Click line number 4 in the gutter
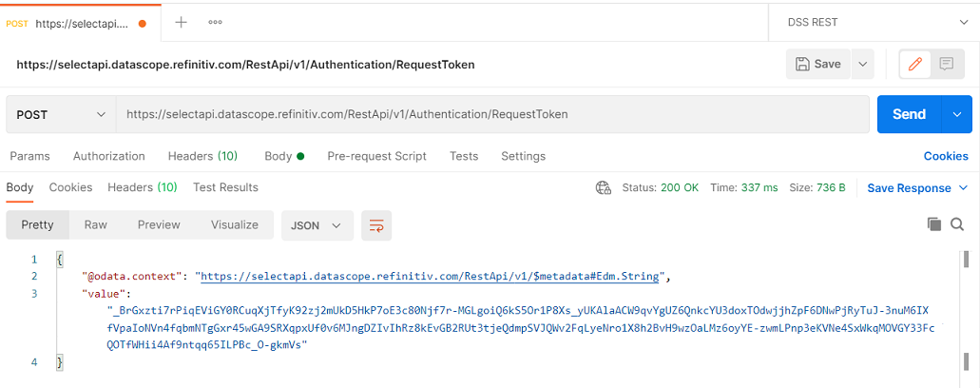Image resolution: width=980 pixels, height=388 pixels. [33, 362]
